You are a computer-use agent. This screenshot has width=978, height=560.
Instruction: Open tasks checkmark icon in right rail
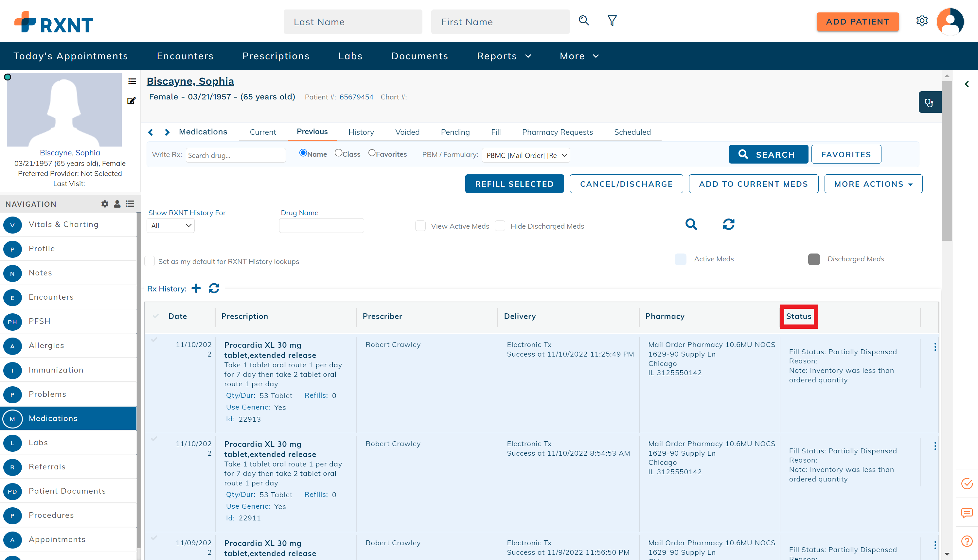click(x=967, y=484)
